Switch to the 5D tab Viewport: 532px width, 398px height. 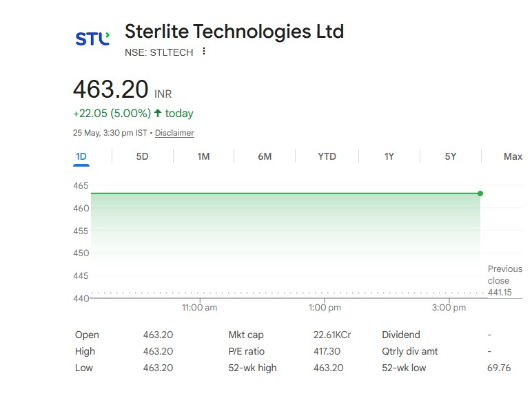pyautogui.click(x=142, y=156)
